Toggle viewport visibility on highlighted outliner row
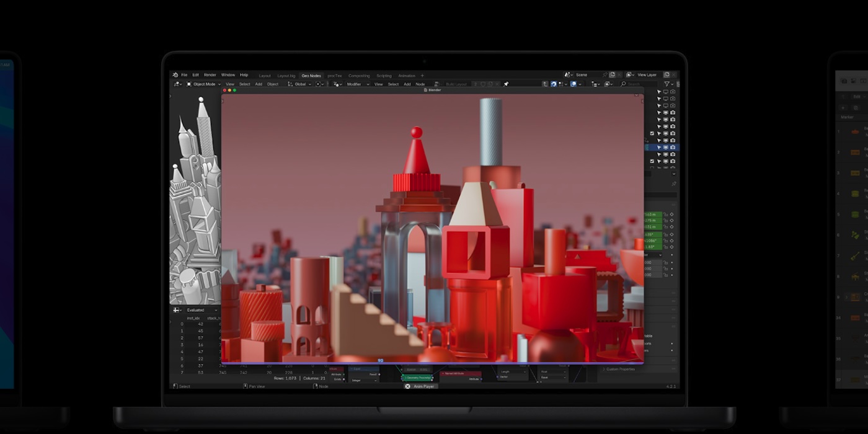Image resolution: width=868 pixels, height=434 pixels. 665,148
